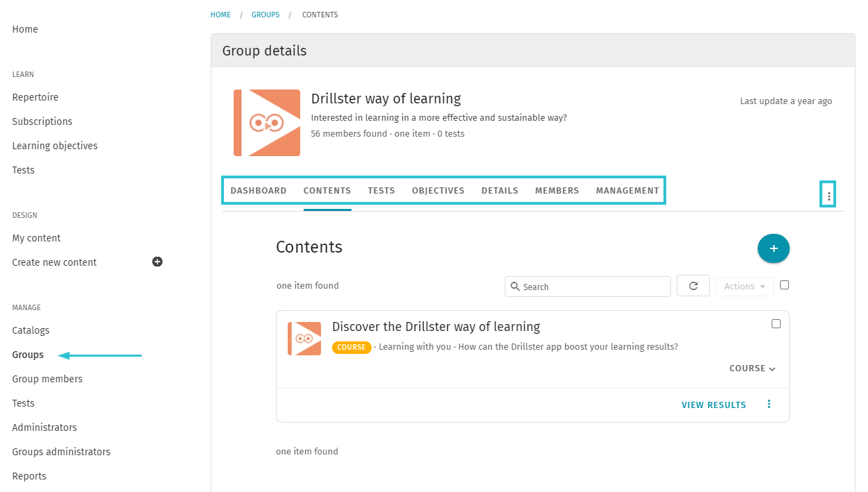Image resolution: width=868 pixels, height=492 pixels.
Task: Select the checkbox on the Discover course item
Action: [x=776, y=323]
